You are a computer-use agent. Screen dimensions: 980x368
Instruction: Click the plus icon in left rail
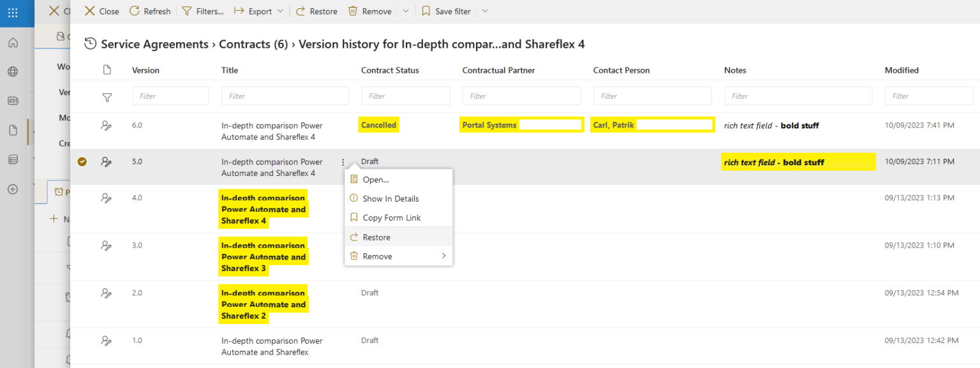13,189
